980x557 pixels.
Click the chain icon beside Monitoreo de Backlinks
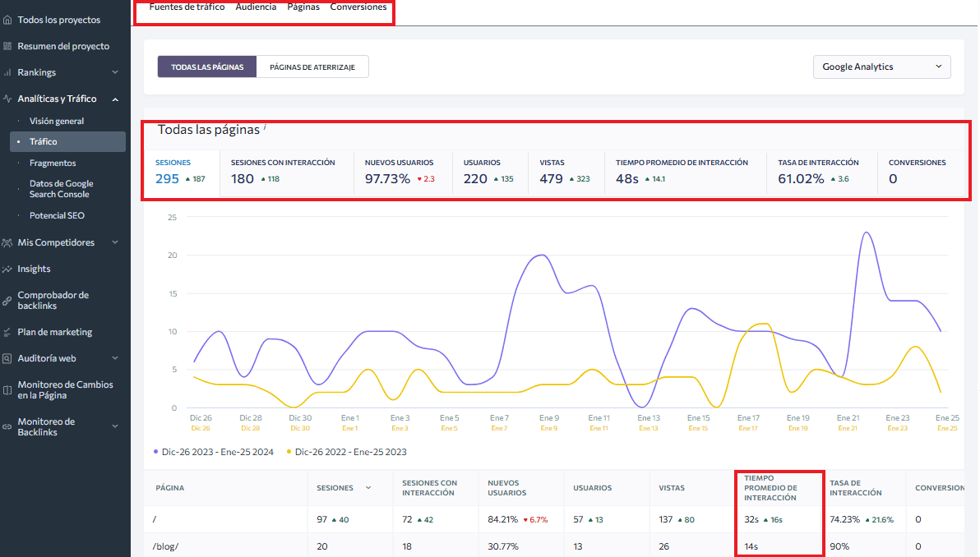click(x=7, y=426)
